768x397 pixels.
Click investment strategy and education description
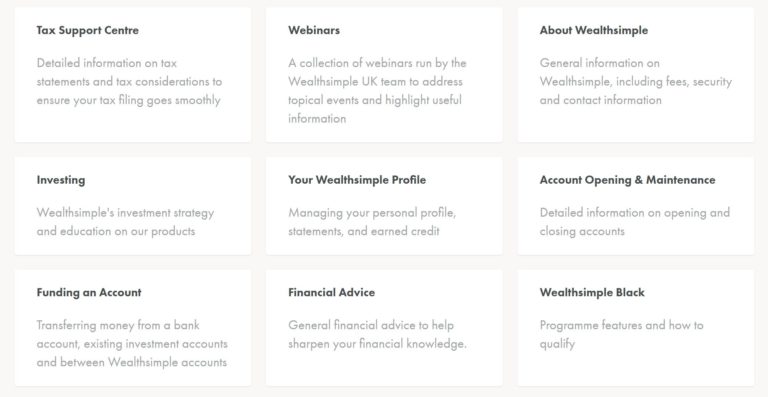(x=125, y=222)
